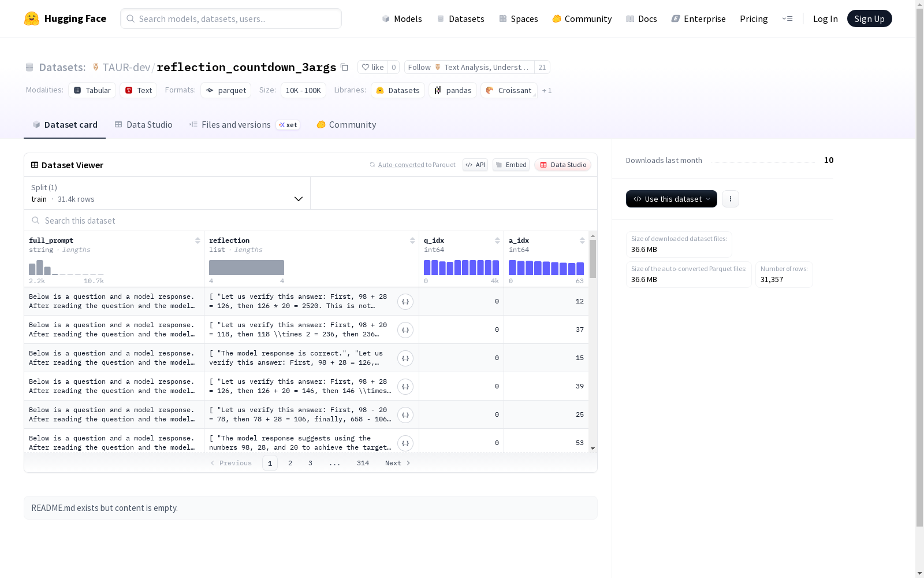Click the Sign Up button
Image resolution: width=924 pixels, height=578 pixels.
(x=869, y=18)
